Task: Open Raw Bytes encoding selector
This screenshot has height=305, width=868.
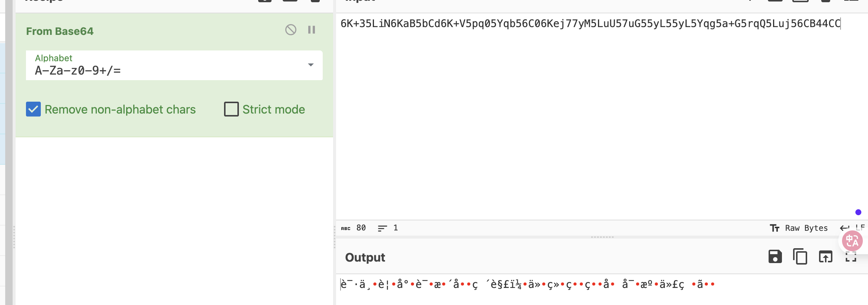Action: click(x=799, y=228)
